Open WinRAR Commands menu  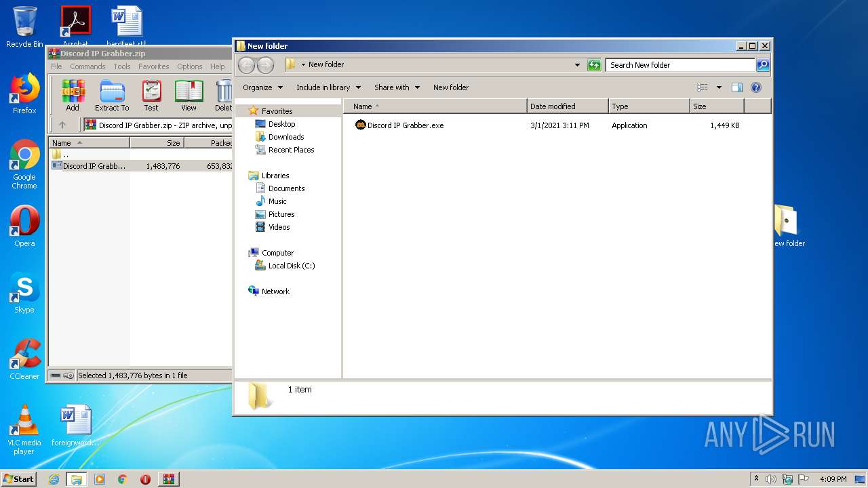87,66
